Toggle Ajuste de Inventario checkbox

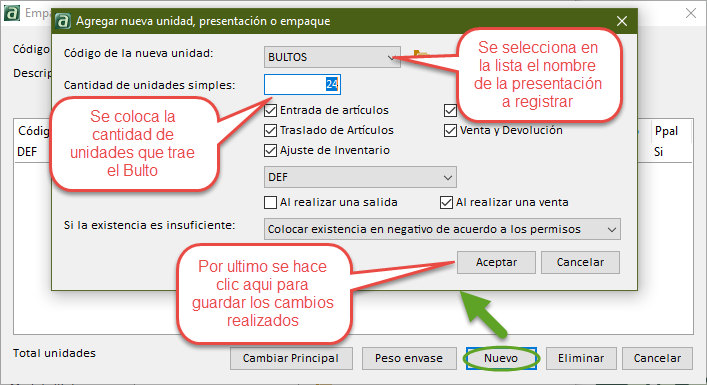[271, 150]
